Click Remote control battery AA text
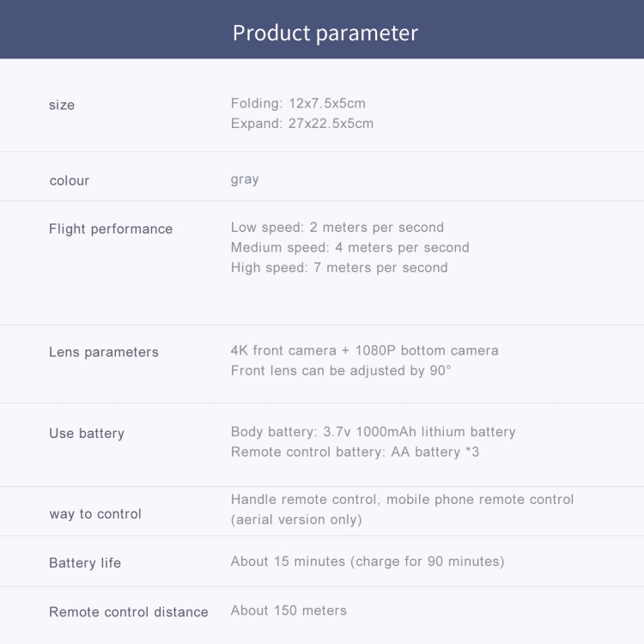Viewport: 644px width, 644px height. coord(355,452)
